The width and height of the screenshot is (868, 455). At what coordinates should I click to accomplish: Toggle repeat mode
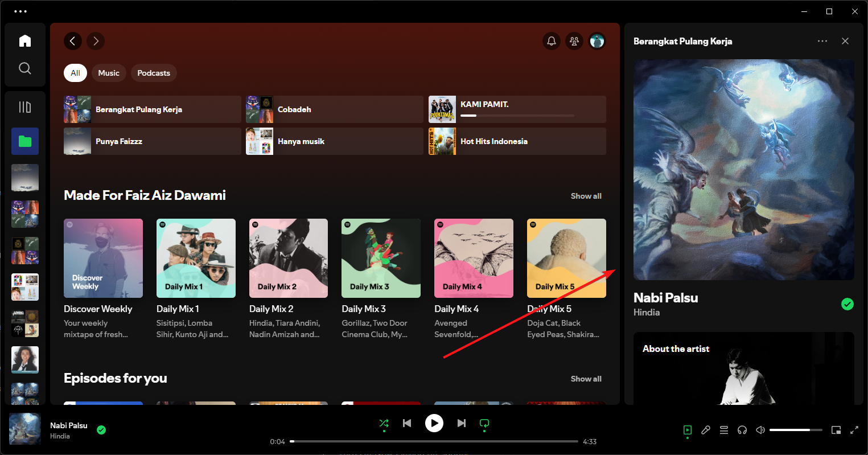point(484,423)
